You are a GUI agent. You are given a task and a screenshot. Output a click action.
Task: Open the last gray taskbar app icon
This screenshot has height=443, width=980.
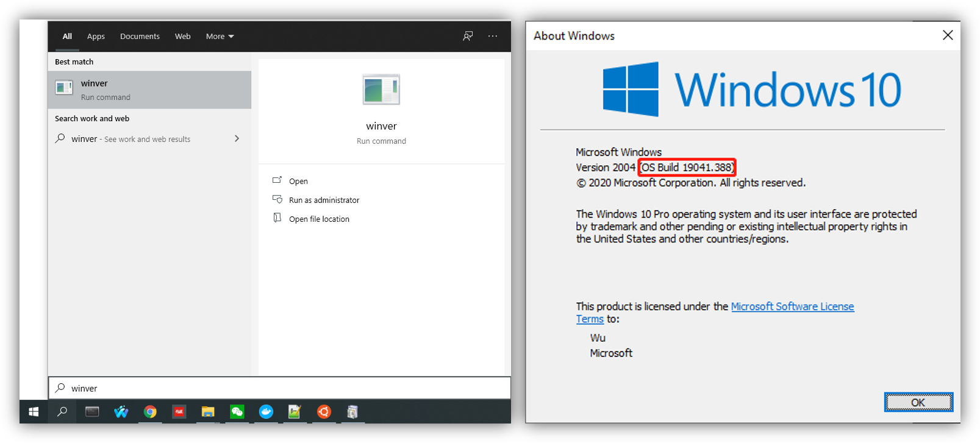352,412
